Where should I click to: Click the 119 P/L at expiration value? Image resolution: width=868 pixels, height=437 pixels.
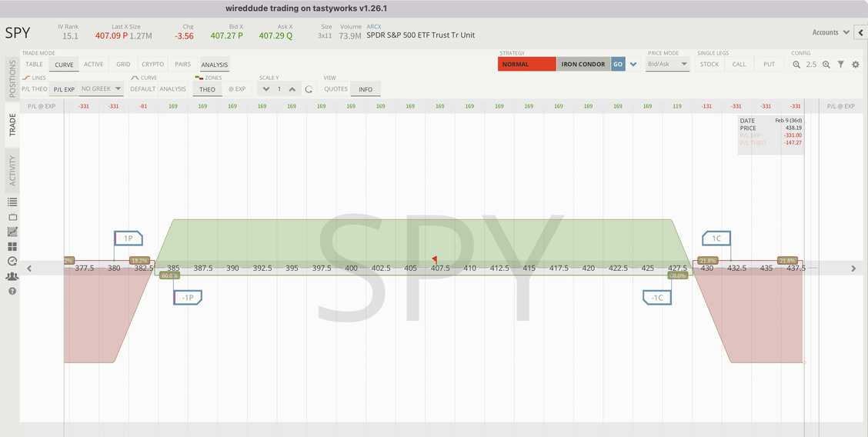tap(677, 106)
